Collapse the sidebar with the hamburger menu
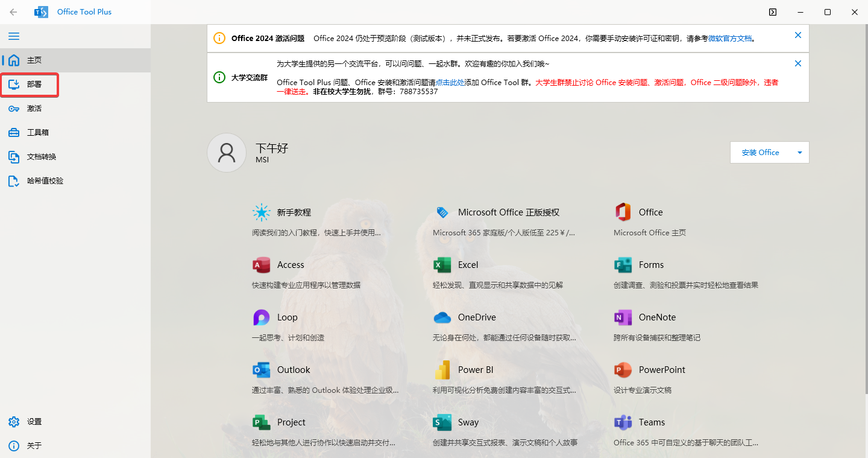This screenshot has height=458, width=868. click(13, 36)
